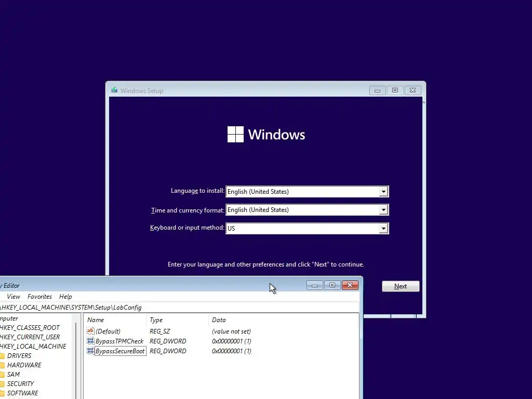The image size is (532, 399).
Task: Click BypassTPMCheck data 0x00000001 (1)
Action: [x=231, y=341]
